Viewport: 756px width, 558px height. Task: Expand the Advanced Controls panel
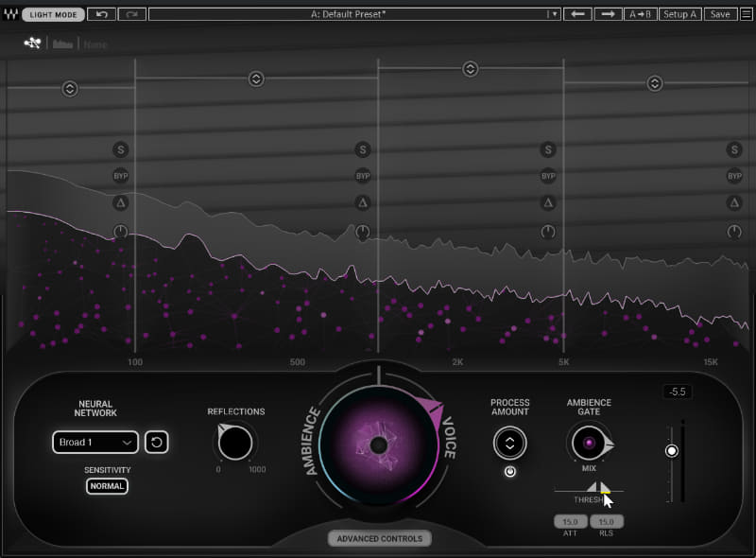tap(380, 538)
